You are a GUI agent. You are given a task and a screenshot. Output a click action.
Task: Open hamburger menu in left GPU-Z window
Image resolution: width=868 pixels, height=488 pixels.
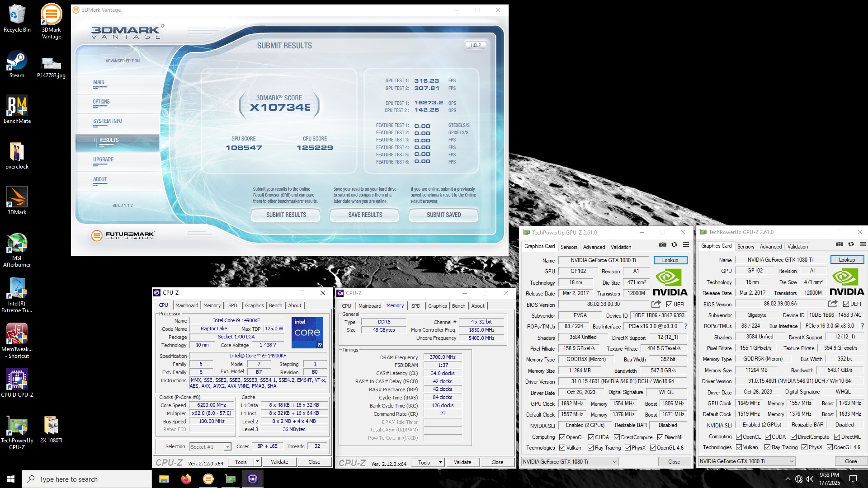pyautogui.click(x=686, y=244)
